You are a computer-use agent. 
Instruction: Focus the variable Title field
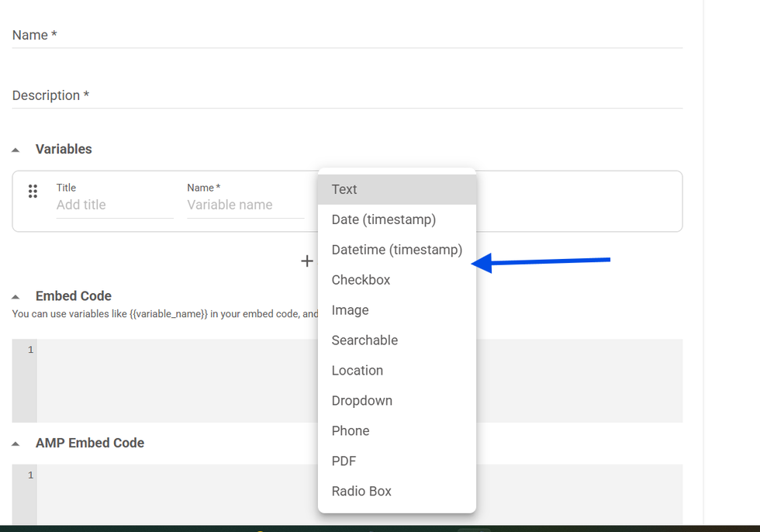click(114, 206)
